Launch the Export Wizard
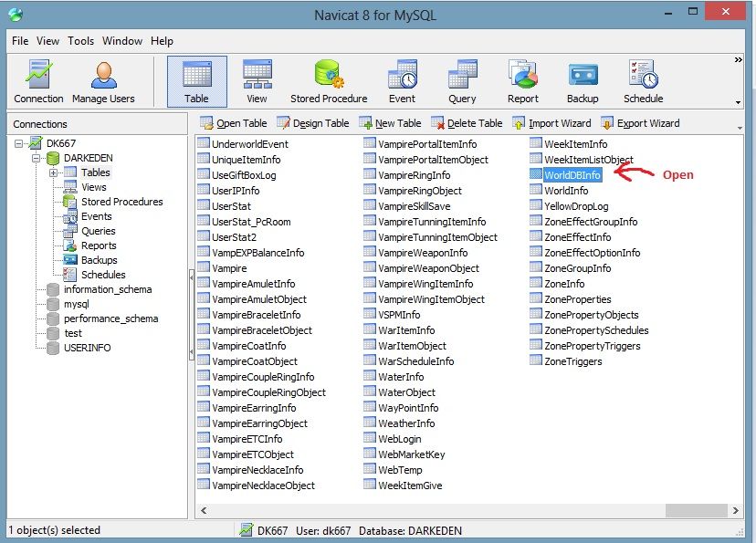The width and height of the screenshot is (756, 543). [640, 123]
